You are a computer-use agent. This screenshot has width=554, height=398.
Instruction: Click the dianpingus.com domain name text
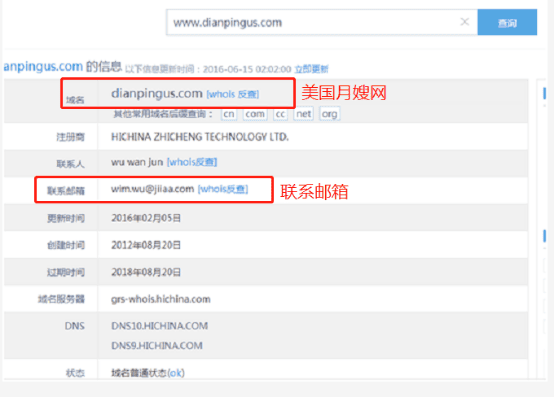coord(157,93)
